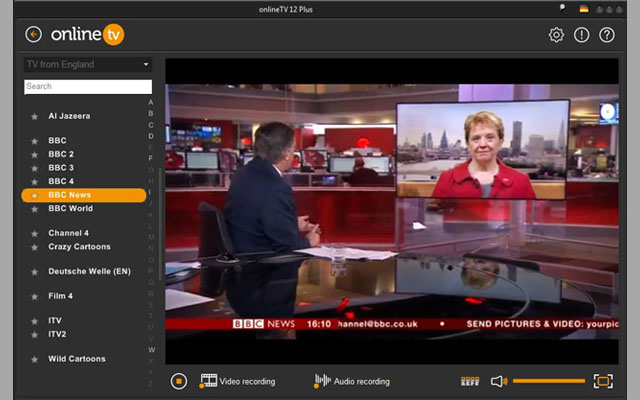
Task: Click the BBC News video area
Action: pos(392,211)
